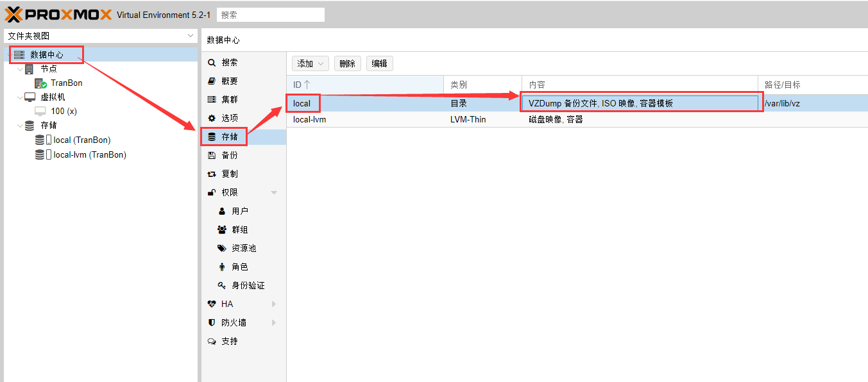Open the 搜索 menu entry
This screenshot has width=868, height=382.
(230, 63)
